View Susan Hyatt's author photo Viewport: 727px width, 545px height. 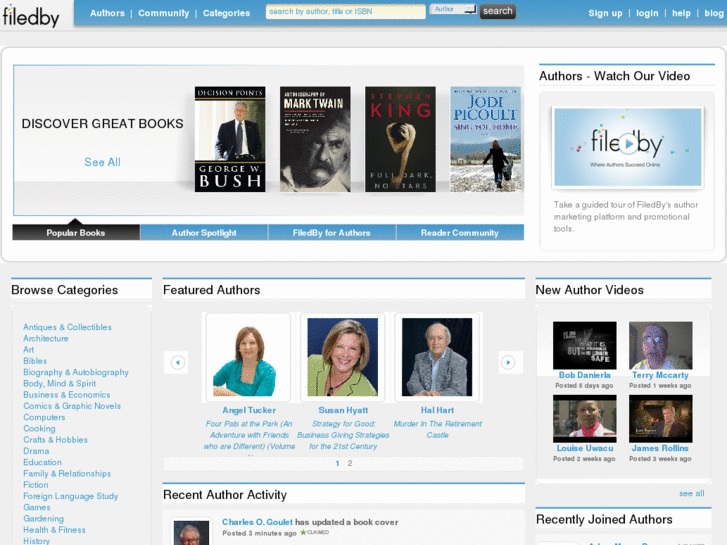click(343, 357)
